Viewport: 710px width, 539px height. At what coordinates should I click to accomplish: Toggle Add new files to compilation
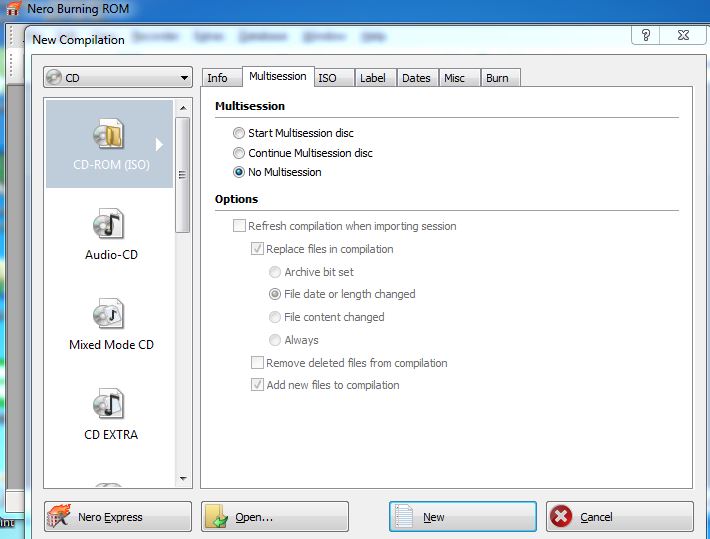pyautogui.click(x=257, y=385)
